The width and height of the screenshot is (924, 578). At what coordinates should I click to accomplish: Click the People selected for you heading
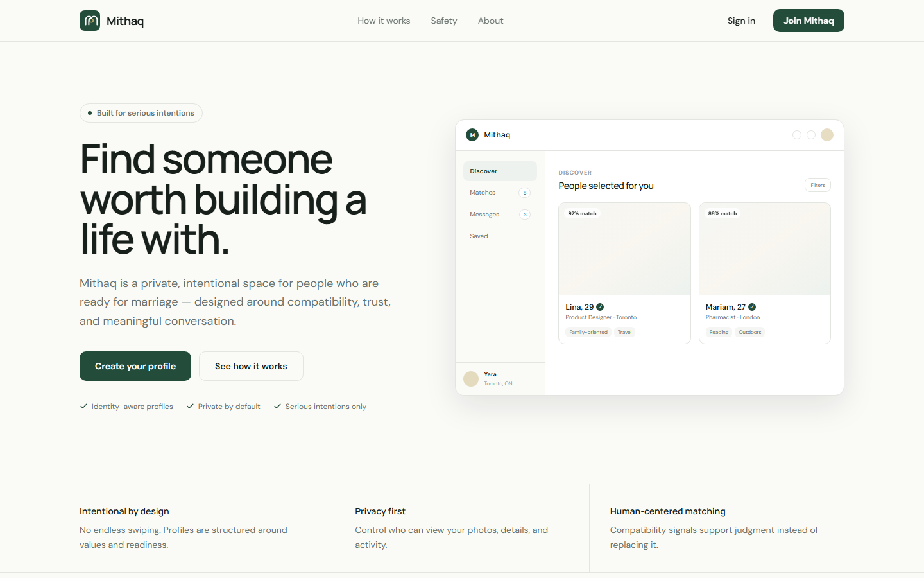606,186
